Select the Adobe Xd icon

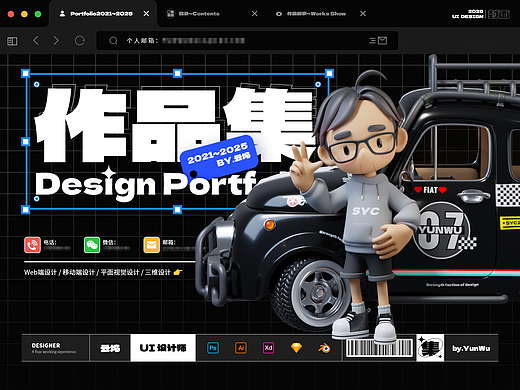pyautogui.click(x=268, y=348)
